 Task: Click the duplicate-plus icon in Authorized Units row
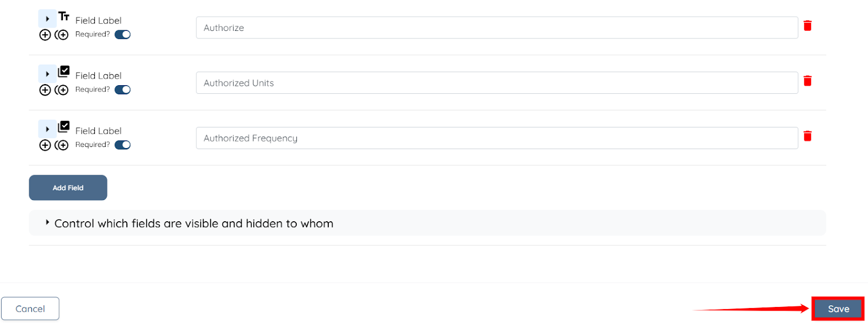coord(62,90)
